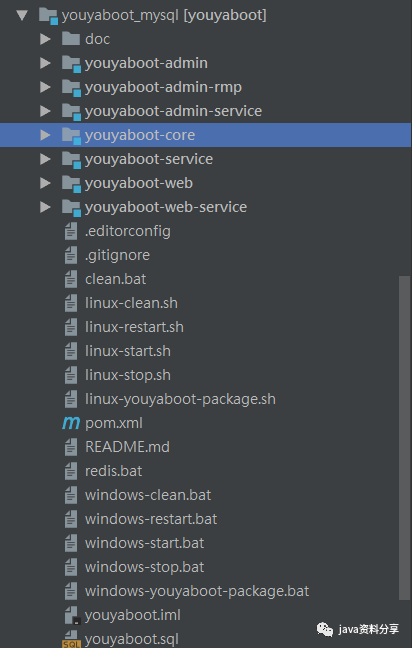
Task: Click the linux-clean.sh file icon
Action: pos(71,303)
